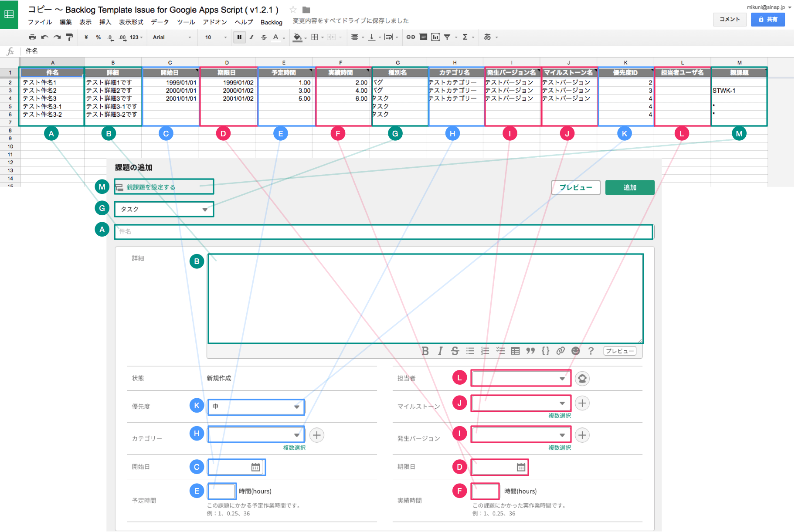Open the issue type dropdown showing タスク
Screen dimensions: 795x532
tap(164, 209)
